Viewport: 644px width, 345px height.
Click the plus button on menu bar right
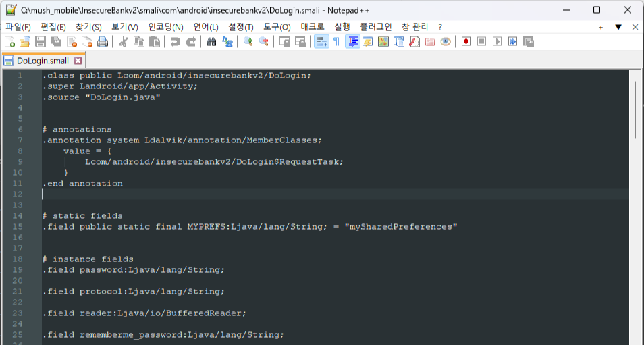[x=601, y=28]
